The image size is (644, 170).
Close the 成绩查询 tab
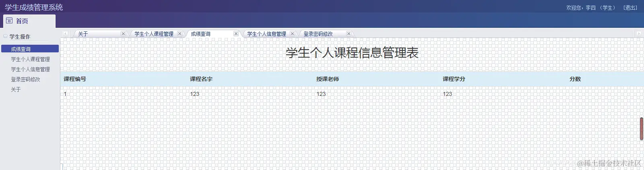[x=236, y=34]
